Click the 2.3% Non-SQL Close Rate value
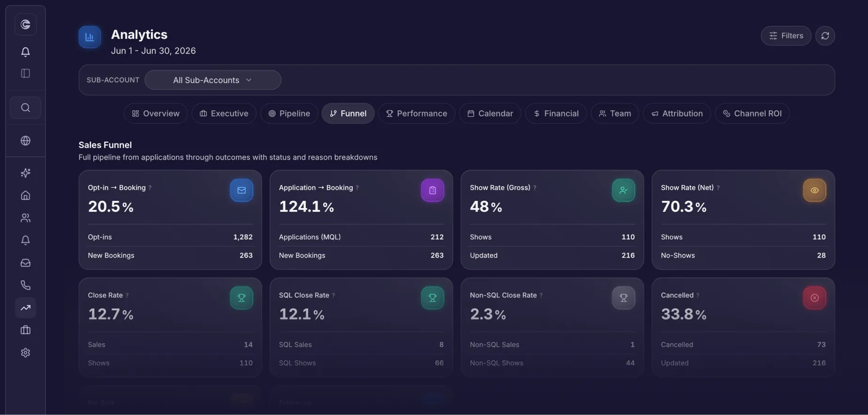 click(x=488, y=314)
